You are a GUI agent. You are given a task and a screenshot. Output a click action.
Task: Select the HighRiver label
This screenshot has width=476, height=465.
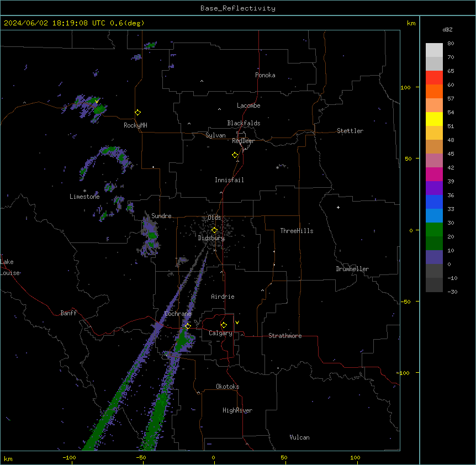coord(237,410)
